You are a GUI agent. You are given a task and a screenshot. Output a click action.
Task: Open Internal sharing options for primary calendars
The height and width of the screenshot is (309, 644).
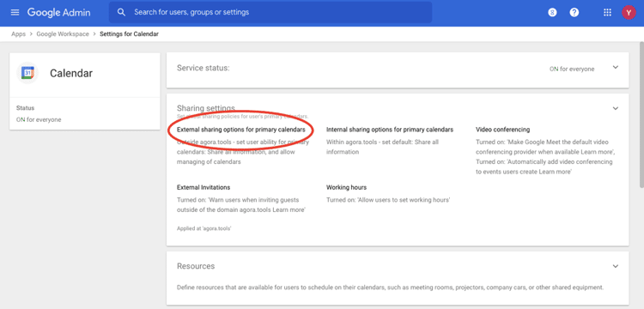[x=390, y=130]
